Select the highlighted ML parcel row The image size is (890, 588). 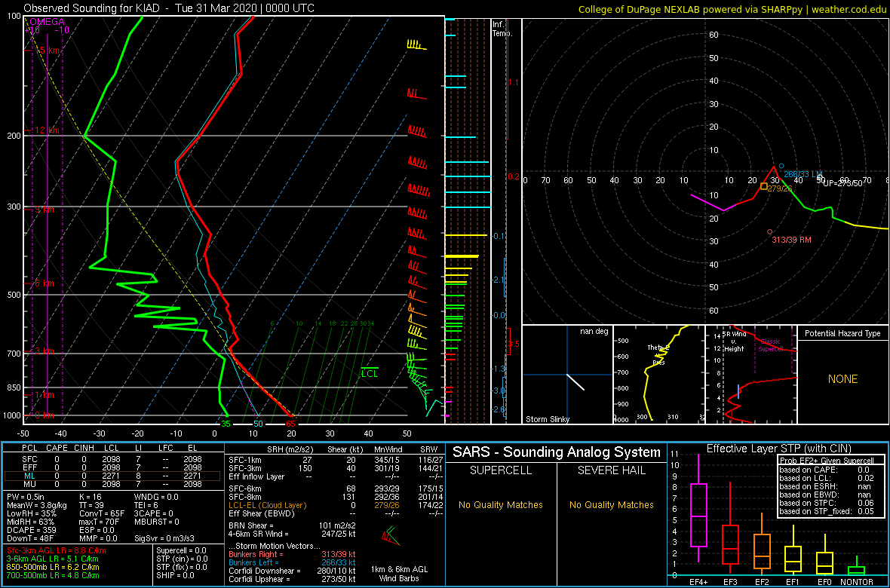(x=112, y=476)
